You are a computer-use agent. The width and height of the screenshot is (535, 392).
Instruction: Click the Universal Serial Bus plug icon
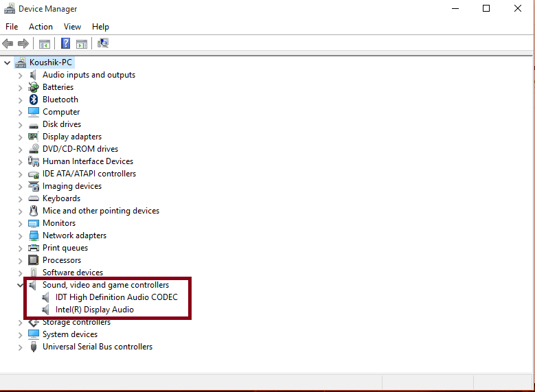pos(34,347)
